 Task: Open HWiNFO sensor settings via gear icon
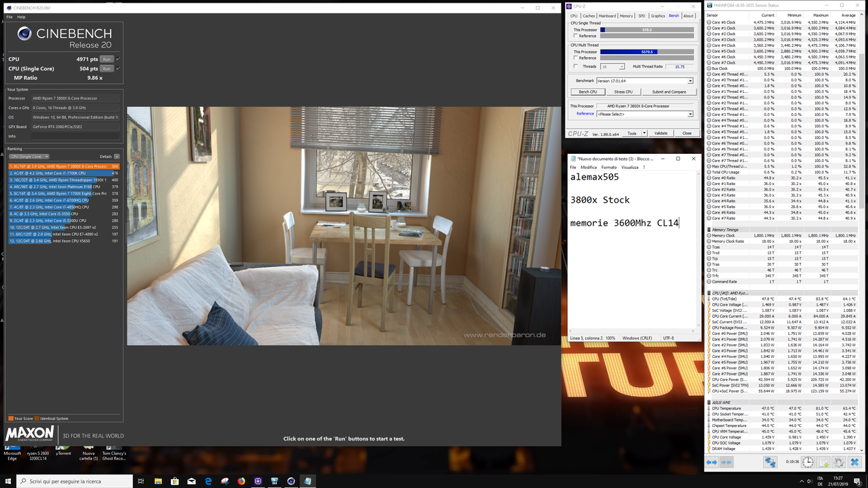point(838,462)
